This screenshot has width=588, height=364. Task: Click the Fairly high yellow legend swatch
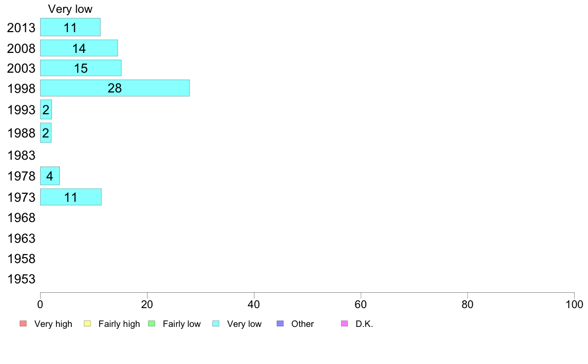point(88,323)
